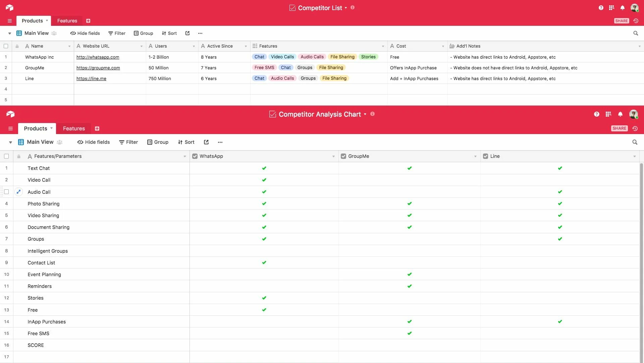Select Products tab in Competitor List
This screenshot has width=644, height=363.
click(34, 21)
